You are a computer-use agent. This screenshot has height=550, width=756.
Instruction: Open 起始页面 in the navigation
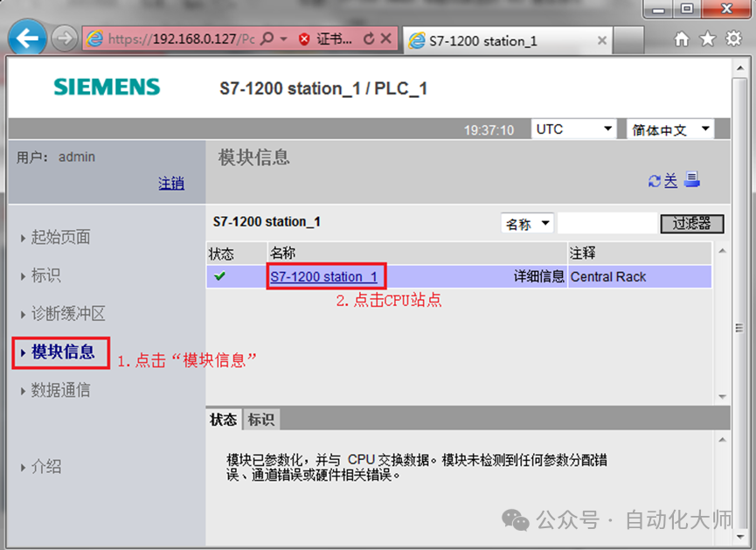pos(60,237)
